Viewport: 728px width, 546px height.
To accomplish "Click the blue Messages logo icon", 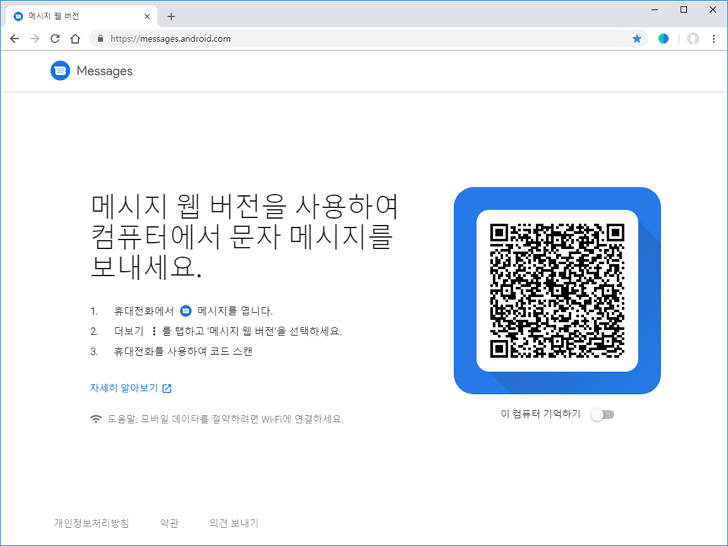I will (x=60, y=71).
